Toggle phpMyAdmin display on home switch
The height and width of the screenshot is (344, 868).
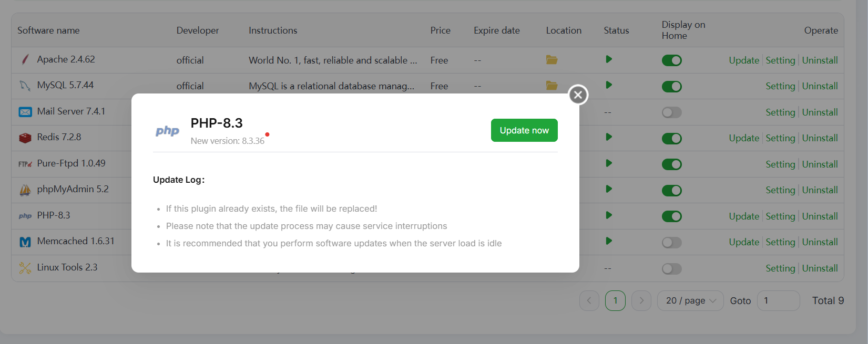pyautogui.click(x=671, y=190)
